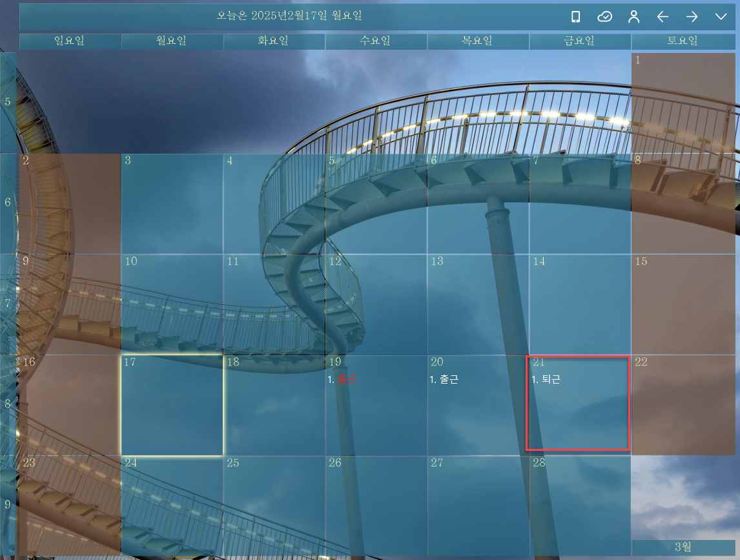Viewport: 740px width, 560px height.
Task: Click the today date title text
Action: [x=289, y=16]
